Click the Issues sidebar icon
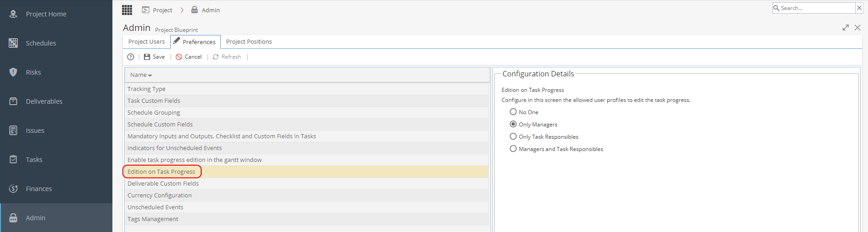 pos(13,131)
